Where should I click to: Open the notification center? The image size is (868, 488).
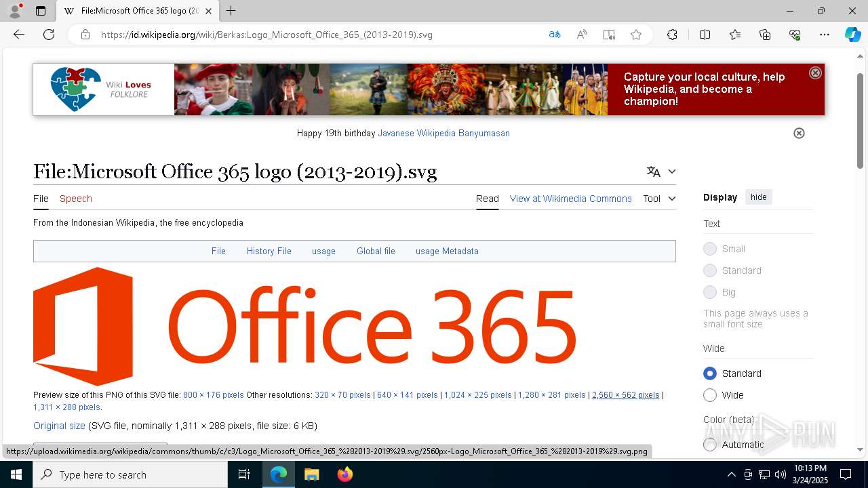[846, 474]
